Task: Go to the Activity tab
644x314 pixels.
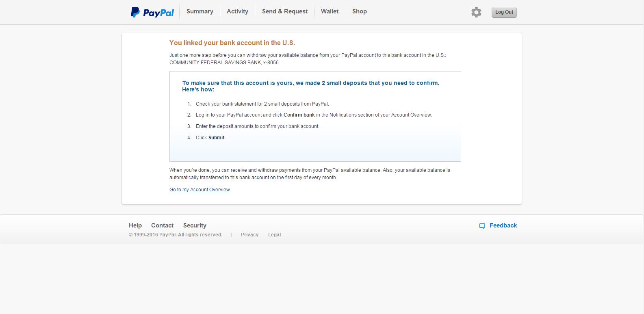Action: [237, 11]
